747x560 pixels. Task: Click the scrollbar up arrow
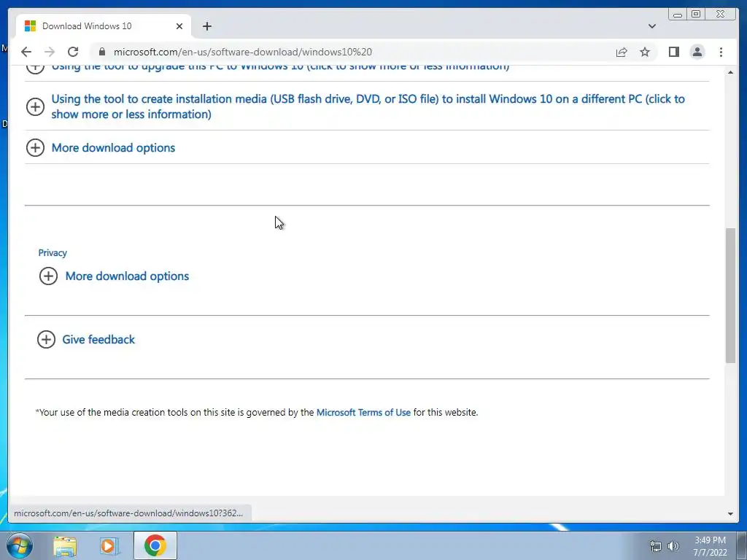coord(730,72)
